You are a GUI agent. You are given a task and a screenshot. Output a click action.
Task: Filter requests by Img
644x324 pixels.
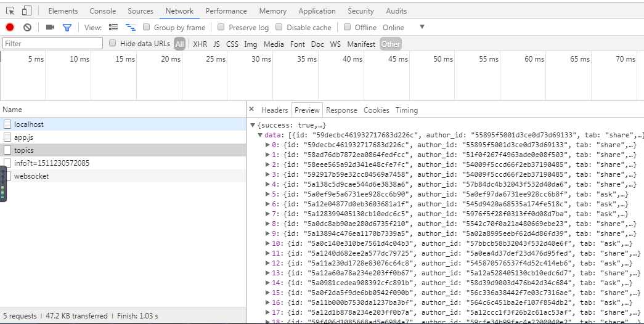[x=251, y=44]
